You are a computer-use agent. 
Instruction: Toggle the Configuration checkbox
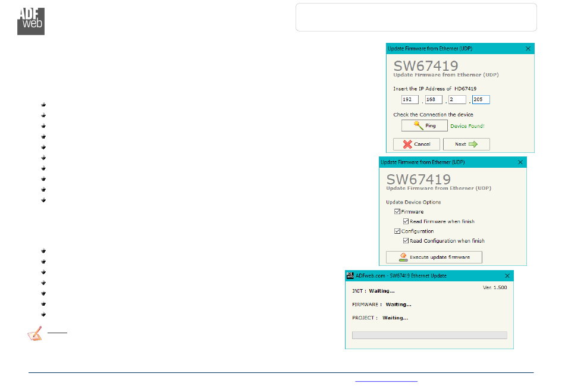tap(397, 231)
